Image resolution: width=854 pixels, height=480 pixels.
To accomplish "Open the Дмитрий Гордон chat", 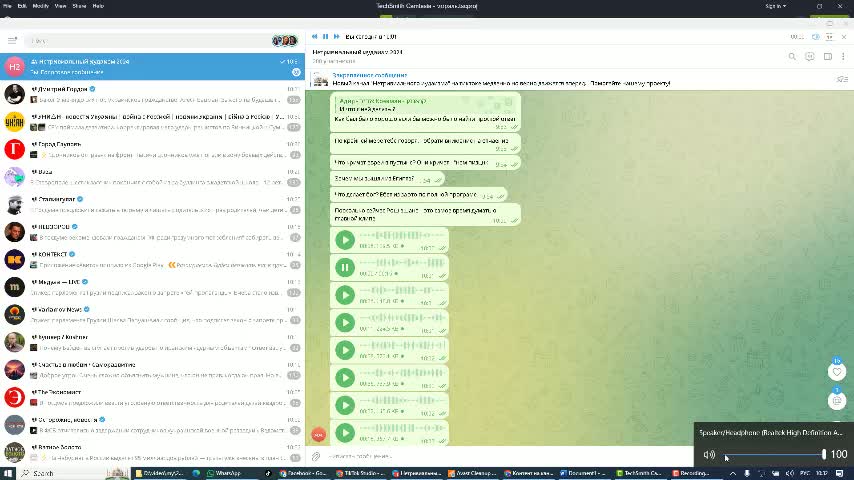I will pyautogui.click(x=150, y=94).
